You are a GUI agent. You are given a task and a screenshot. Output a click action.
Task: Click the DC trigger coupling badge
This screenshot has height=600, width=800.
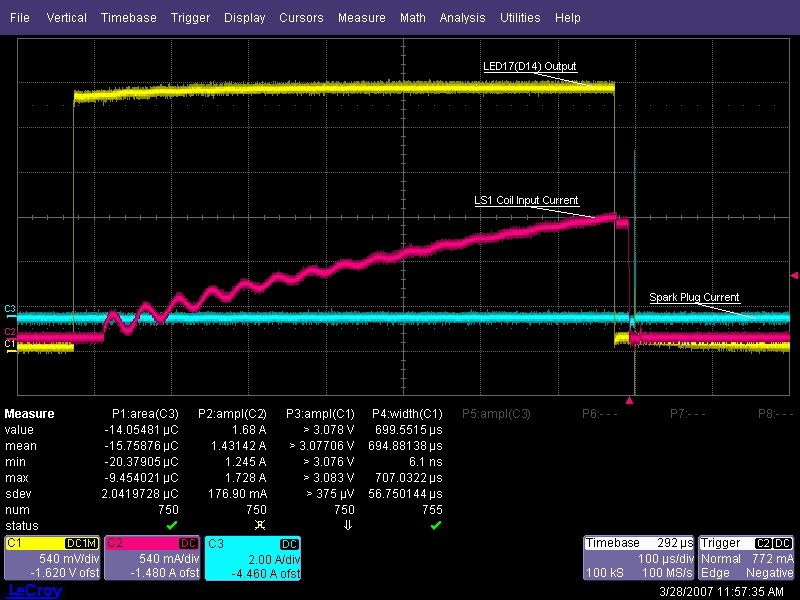[783, 543]
